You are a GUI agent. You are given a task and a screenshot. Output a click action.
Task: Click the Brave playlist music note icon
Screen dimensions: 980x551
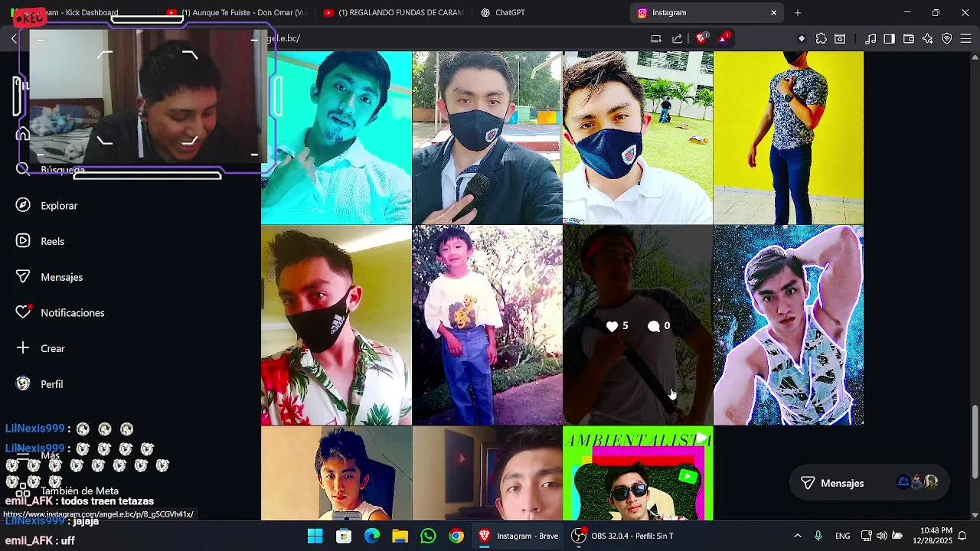point(871,38)
